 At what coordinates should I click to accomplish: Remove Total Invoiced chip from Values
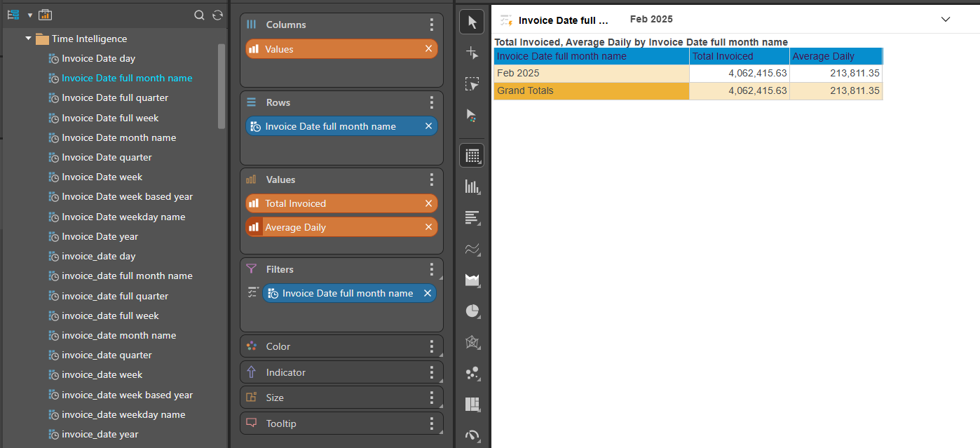428,203
